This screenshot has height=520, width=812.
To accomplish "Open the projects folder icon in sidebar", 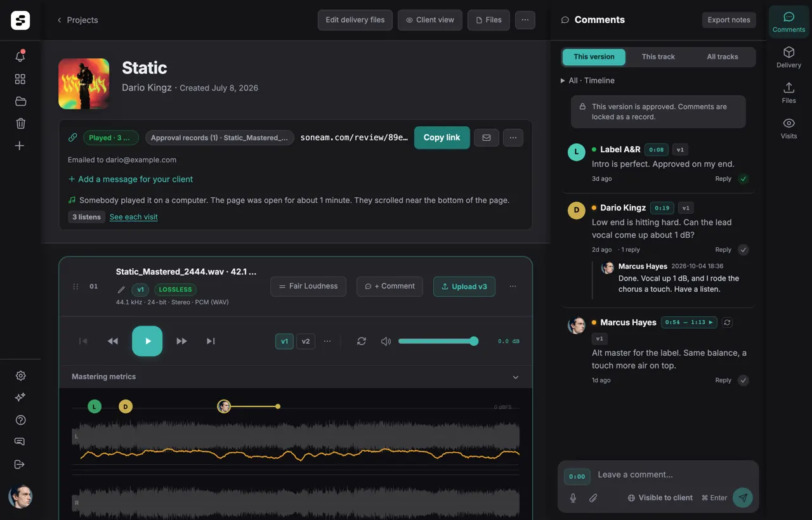I will (x=20, y=101).
